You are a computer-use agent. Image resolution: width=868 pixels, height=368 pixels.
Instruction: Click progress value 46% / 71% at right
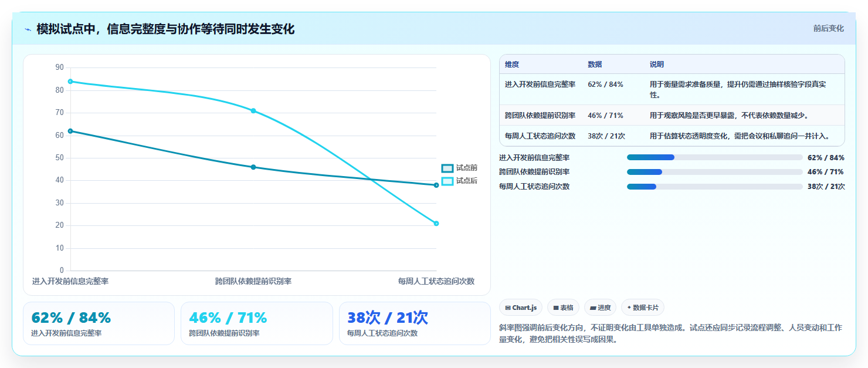[826, 172]
